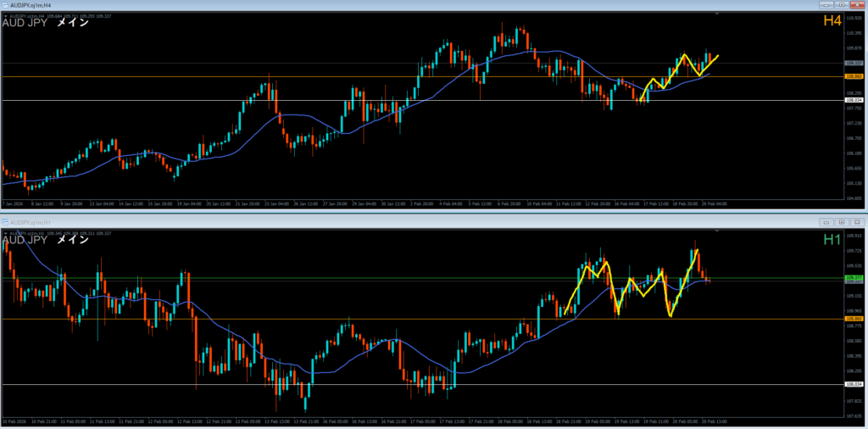The image size is (868, 429).
Task: Click the white 108.034 price label on H1
Action: point(853,384)
